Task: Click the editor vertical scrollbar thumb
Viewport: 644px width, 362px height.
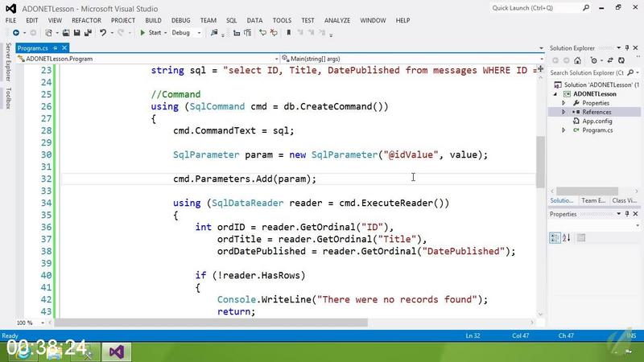Action: (540, 162)
